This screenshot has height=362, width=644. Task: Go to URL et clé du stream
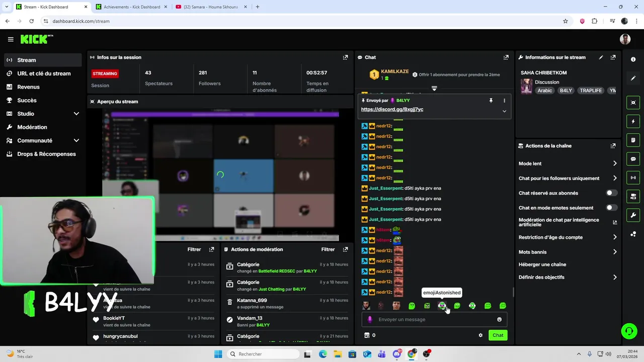pos(42,73)
